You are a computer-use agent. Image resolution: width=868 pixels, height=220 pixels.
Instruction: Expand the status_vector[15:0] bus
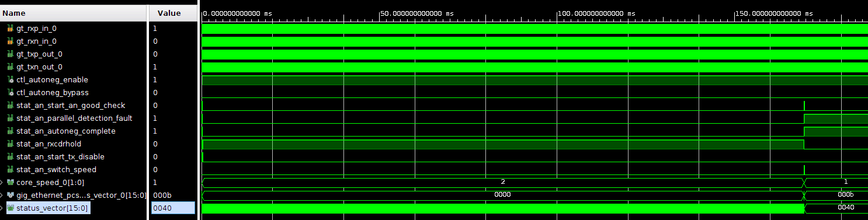click(x=2, y=208)
